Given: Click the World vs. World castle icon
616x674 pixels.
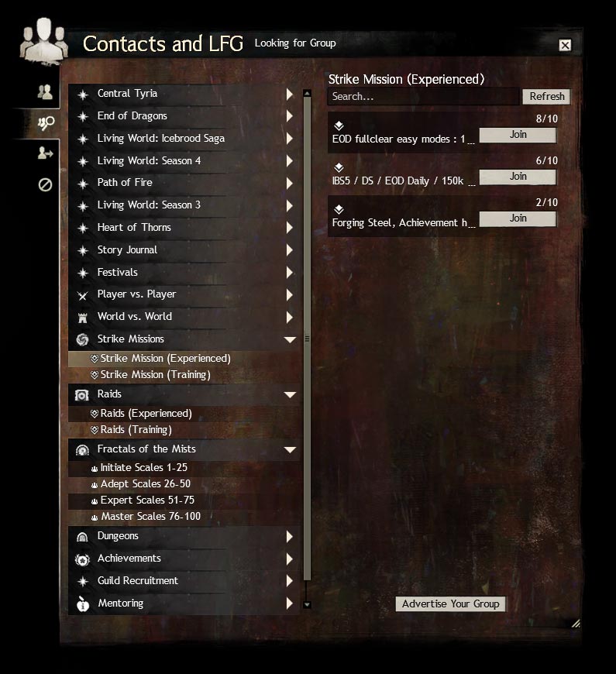Looking at the screenshot, I should [x=83, y=318].
